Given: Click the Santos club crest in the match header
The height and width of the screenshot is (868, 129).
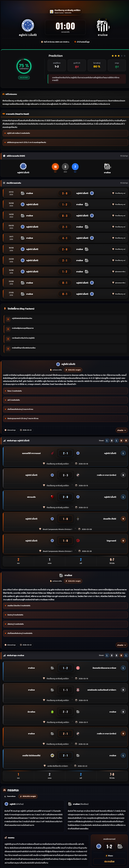Looking at the screenshot, I should click(x=102, y=25).
